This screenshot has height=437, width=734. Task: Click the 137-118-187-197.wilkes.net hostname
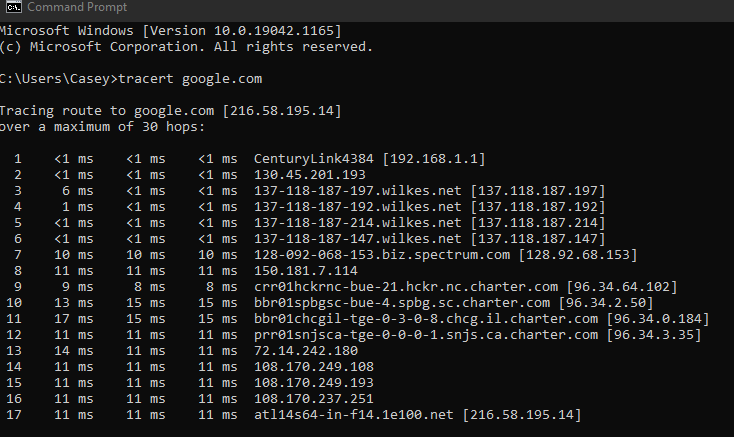click(x=358, y=191)
